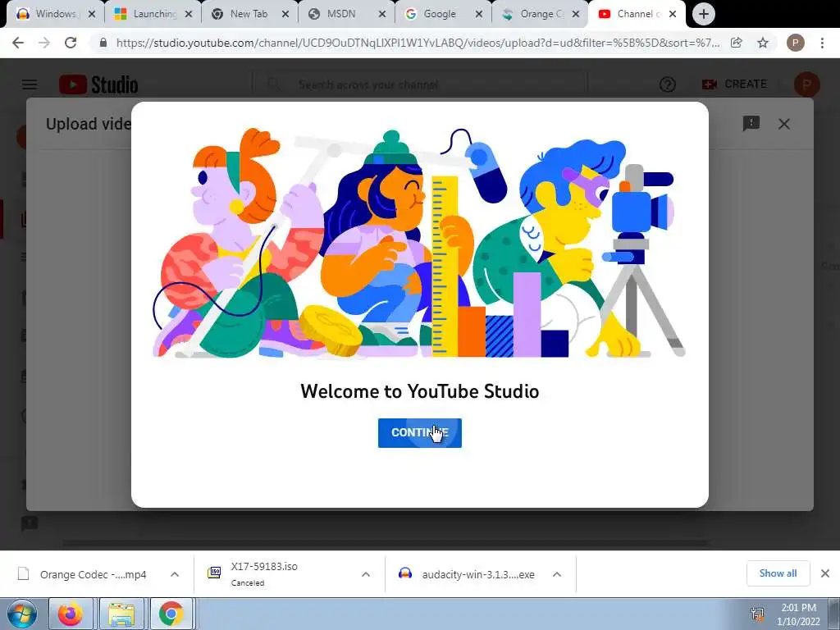Click the browser forward arrow
Image resolution: width=840 pixels, height=630 pixels.
point(44,43)
